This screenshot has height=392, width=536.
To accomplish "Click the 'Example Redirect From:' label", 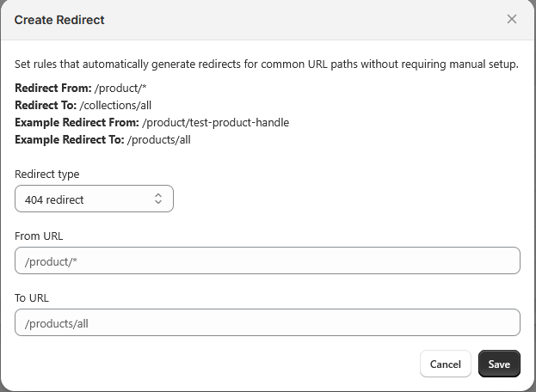I will [77, 122].
